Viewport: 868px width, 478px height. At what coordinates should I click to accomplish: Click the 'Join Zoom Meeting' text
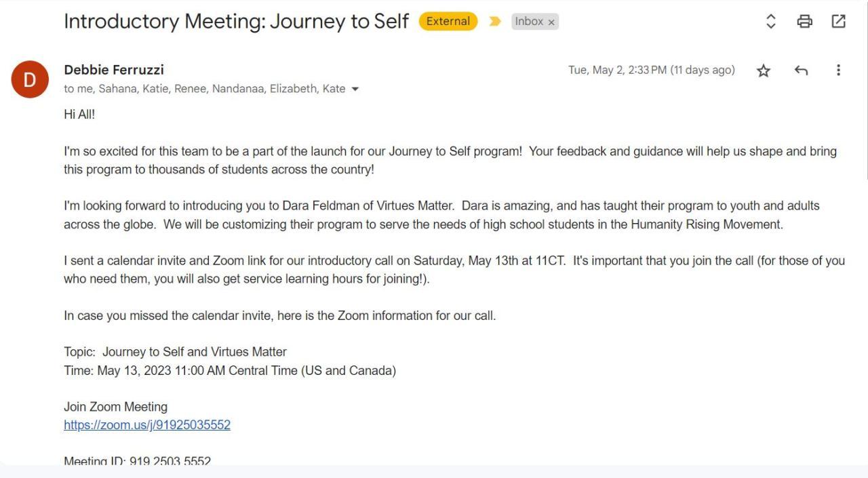115,407
